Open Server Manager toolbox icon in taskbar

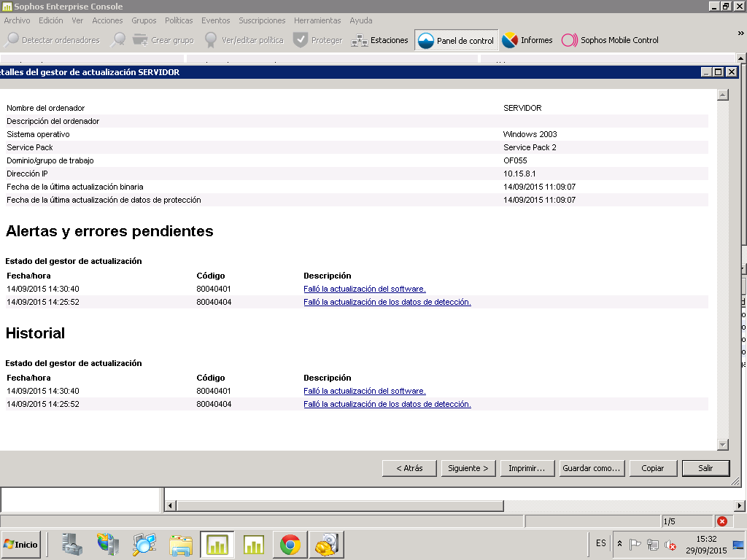pyautogui.click(x=72, y=544)
